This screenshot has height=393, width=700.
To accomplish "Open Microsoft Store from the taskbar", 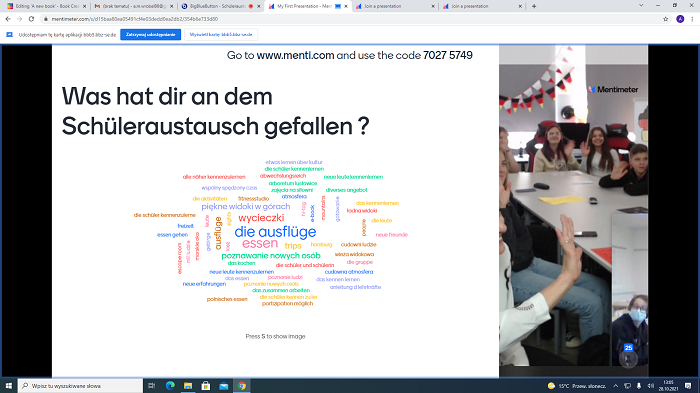I will coord(206,386).
